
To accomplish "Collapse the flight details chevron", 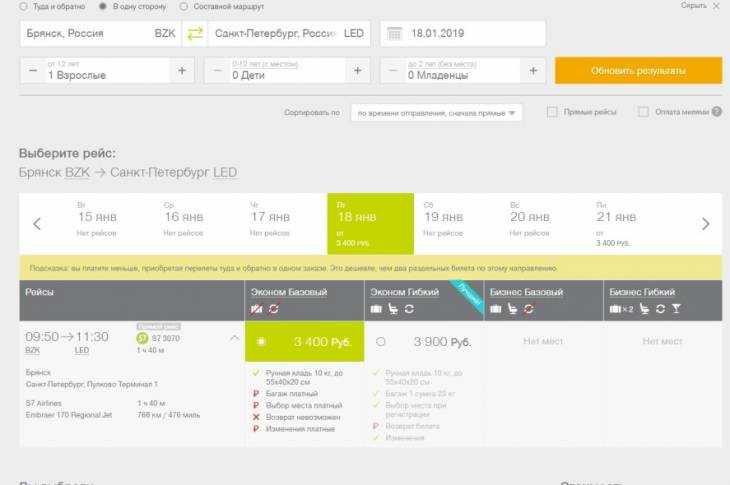I will point(234,338).
